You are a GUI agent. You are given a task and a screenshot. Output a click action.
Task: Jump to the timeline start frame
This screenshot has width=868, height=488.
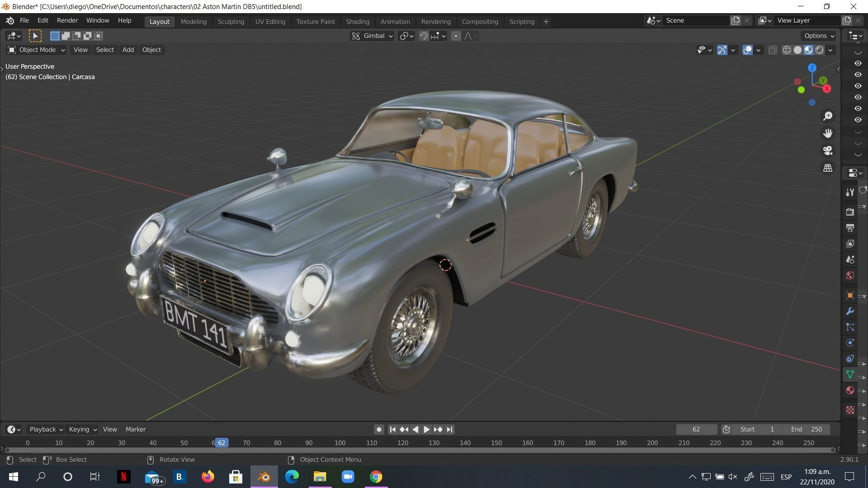pyautogui.click(x=392, y=429)
